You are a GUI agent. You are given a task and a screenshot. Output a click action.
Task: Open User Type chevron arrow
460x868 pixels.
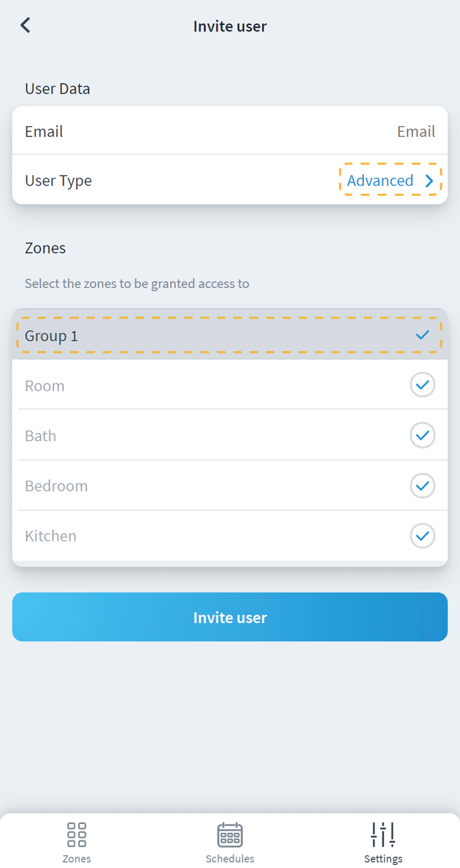tap(429, 181)
